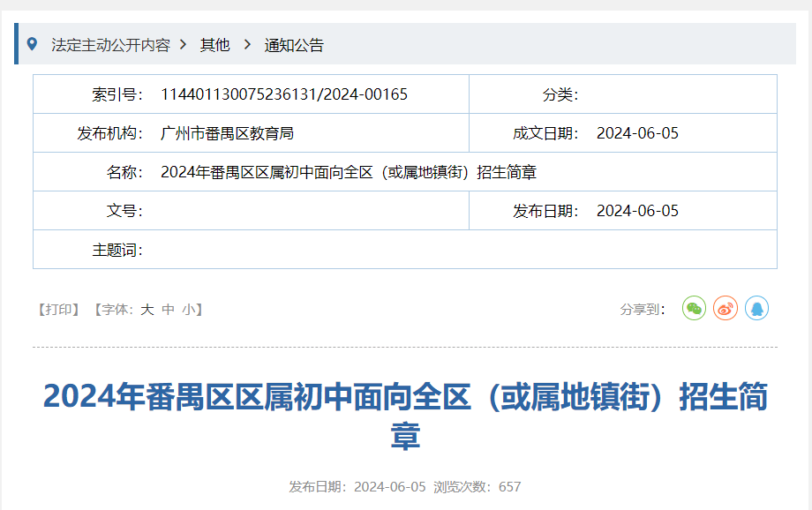
Task: Click the orange Weibo circle icon
Action: (725, 308)
